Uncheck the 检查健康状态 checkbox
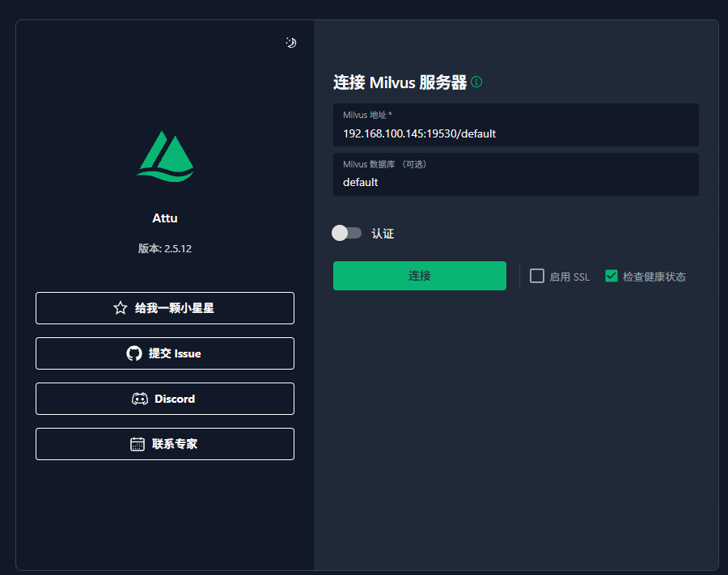Viewport: 728px width, 575px height. tap(612, 276)
